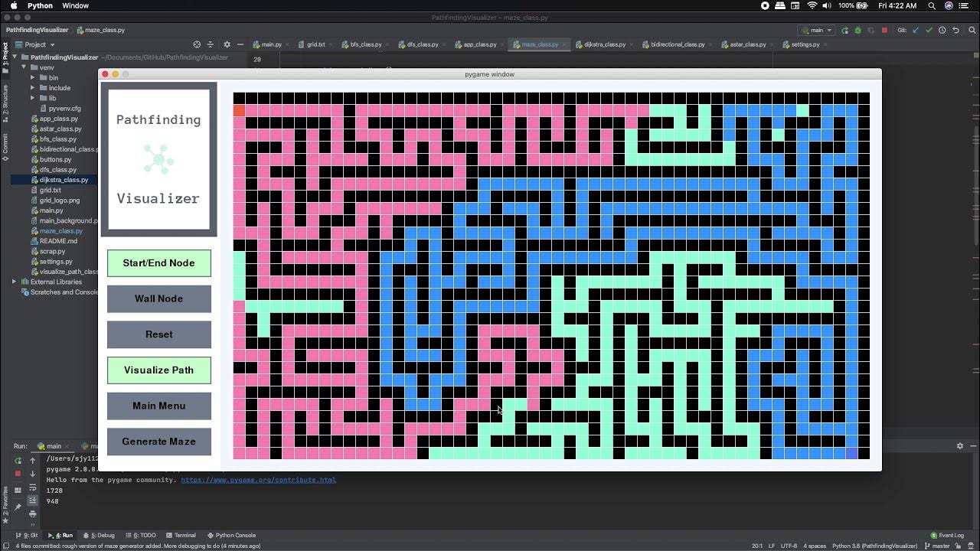Open the Window menu in the menu bar
Screen dimensions: 980x551
[75, 5]
